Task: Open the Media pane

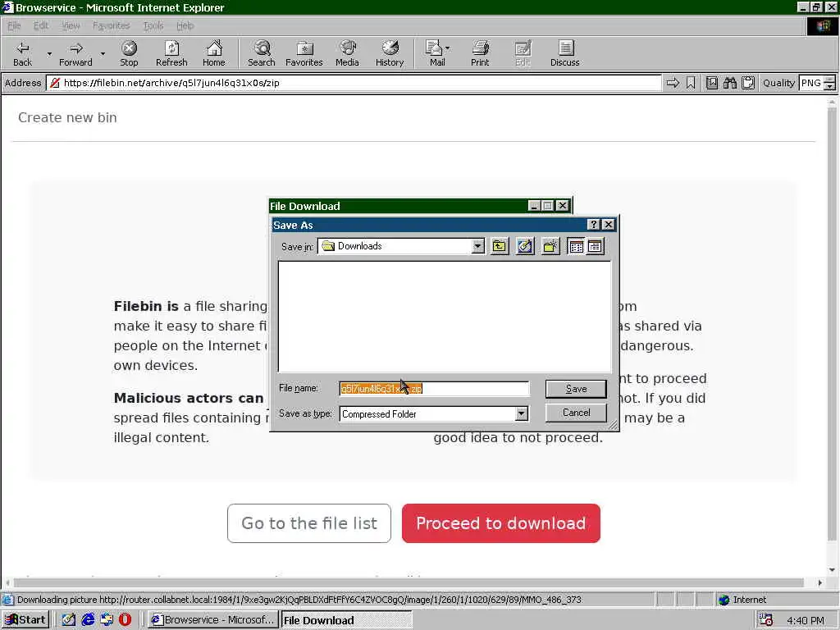Action: click(x=347, y=53)
